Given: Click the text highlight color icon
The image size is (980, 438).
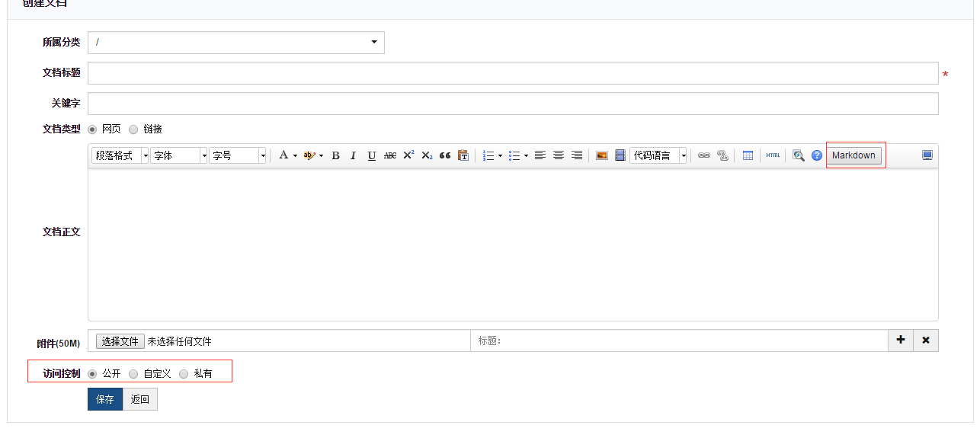Looking at the screenshot, I should 309,155.
